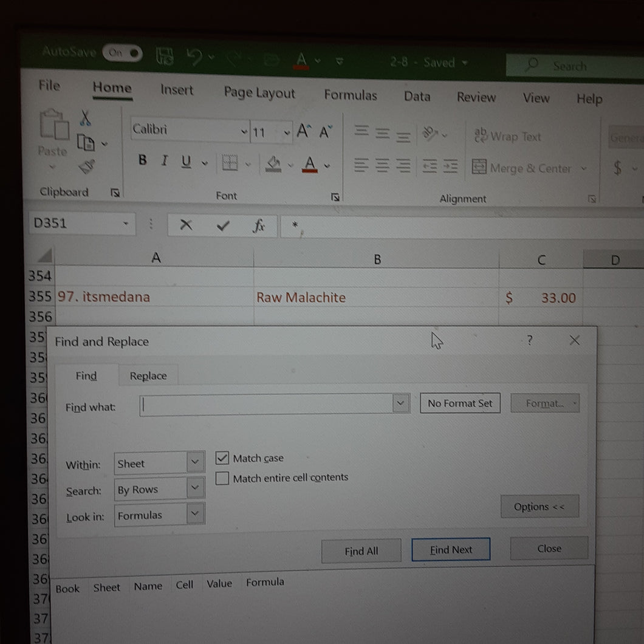
Task: Switch to the Page Layout tab
Action: (259, 93)
